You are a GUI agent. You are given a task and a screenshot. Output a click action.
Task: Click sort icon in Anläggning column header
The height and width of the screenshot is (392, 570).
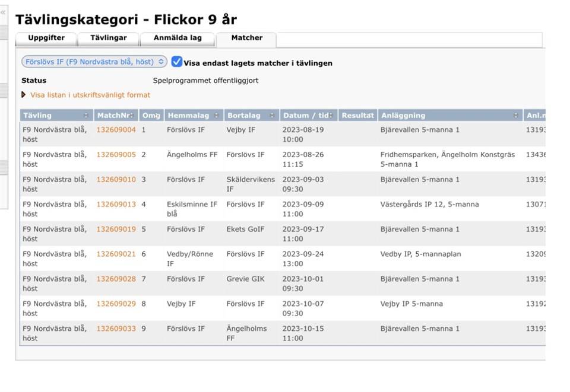(516, 116)
